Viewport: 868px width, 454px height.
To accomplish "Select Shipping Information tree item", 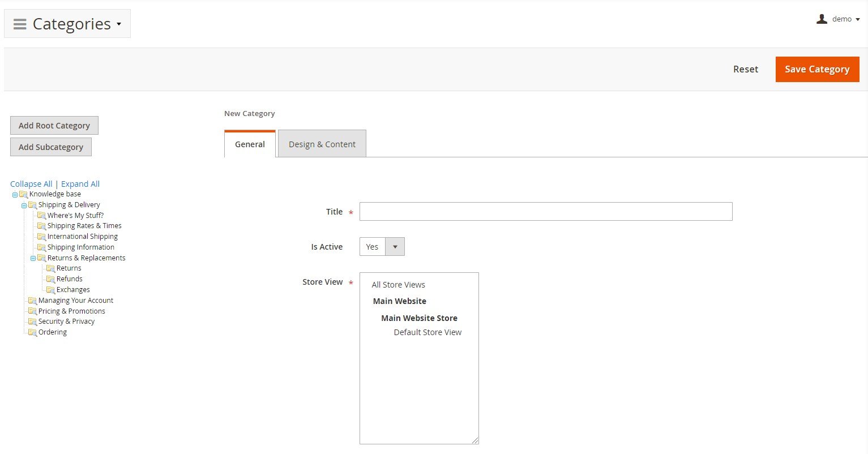I will pos(81,247).
